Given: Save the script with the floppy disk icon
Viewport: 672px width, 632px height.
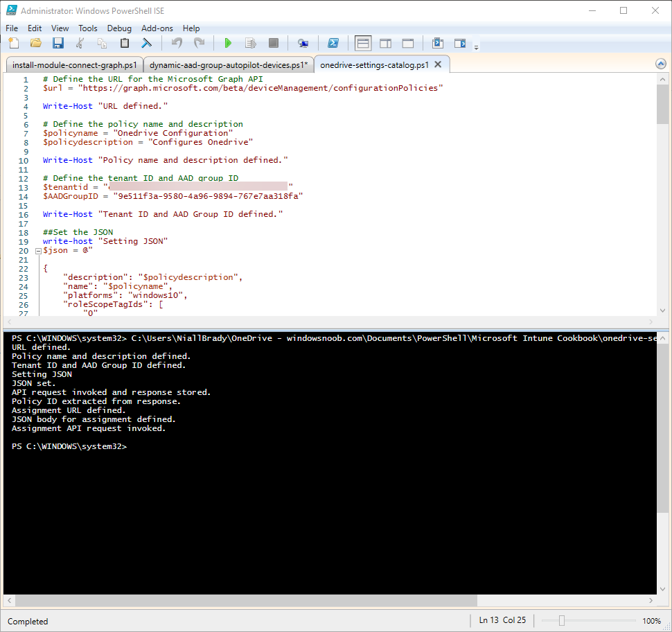Looking at the screenshot, I should point(58,43).
